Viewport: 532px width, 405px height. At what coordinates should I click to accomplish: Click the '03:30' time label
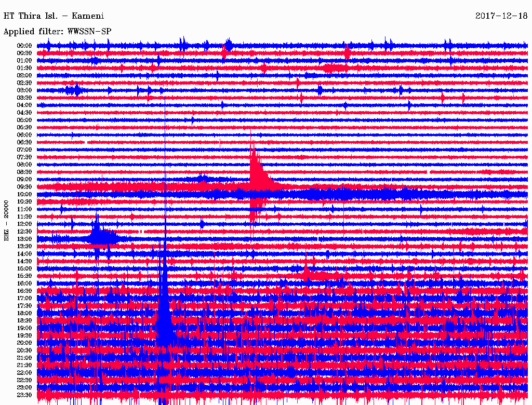[24, 98]
